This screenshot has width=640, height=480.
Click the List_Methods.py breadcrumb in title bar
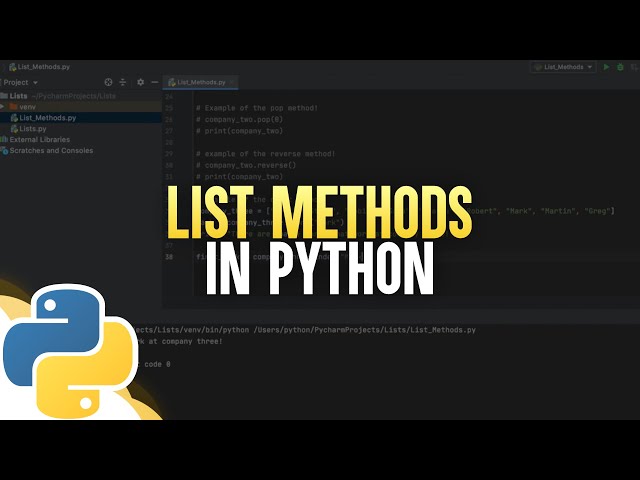(40, 67)
